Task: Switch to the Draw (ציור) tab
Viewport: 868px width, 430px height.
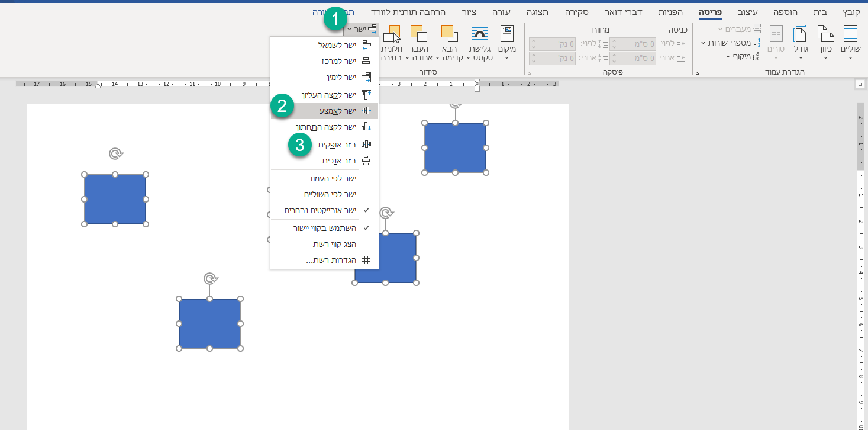Action: [470, 12]
